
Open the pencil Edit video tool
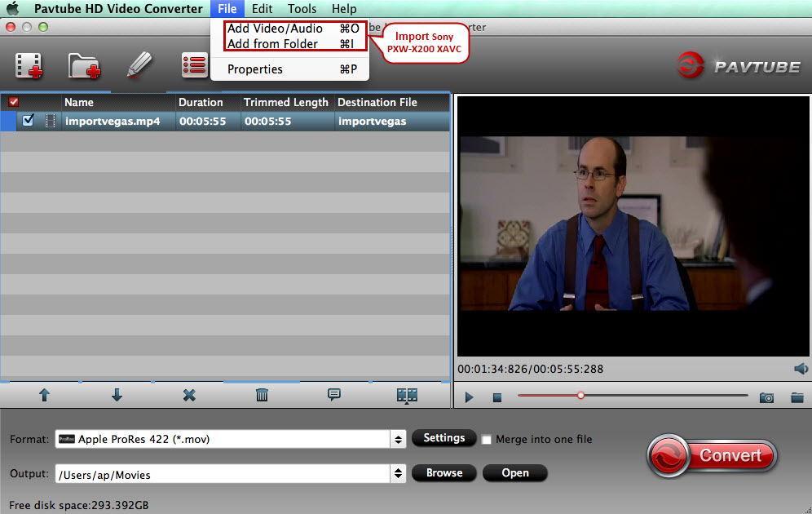point(139,65)
